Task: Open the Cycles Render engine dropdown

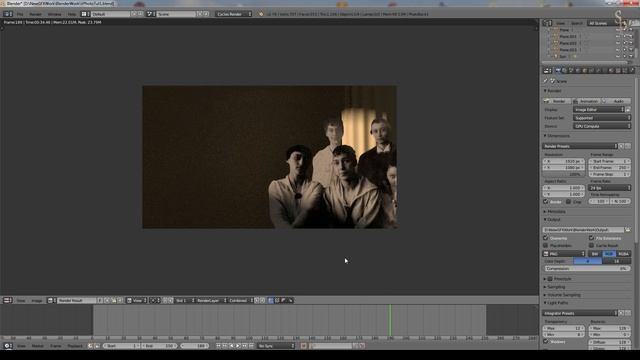Action: 234,14
